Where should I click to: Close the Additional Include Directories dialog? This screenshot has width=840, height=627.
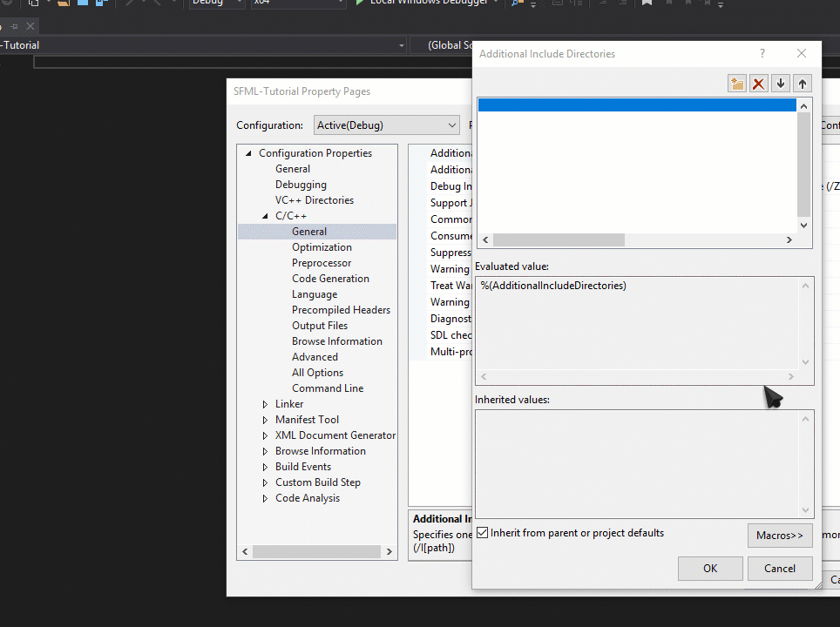click(802, 53)
